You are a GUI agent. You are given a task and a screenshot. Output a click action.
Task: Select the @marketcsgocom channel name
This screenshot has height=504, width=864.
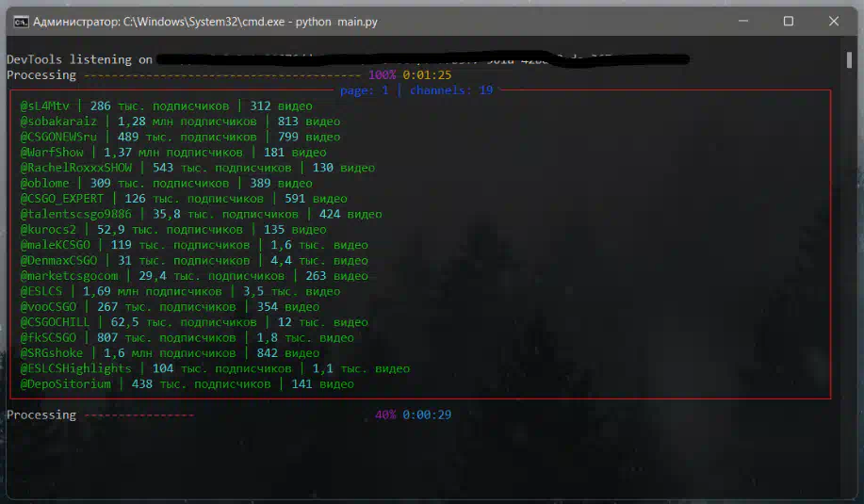tap(70, 275)
